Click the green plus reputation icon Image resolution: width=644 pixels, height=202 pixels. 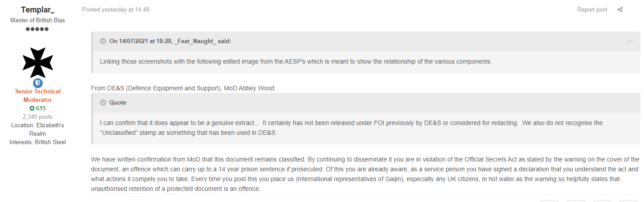tap(32, 108)
